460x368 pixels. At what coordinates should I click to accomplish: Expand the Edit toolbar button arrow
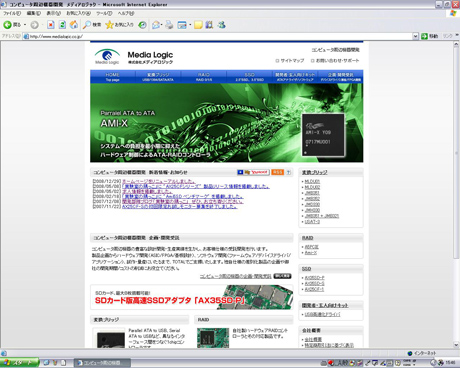point(190,25)
